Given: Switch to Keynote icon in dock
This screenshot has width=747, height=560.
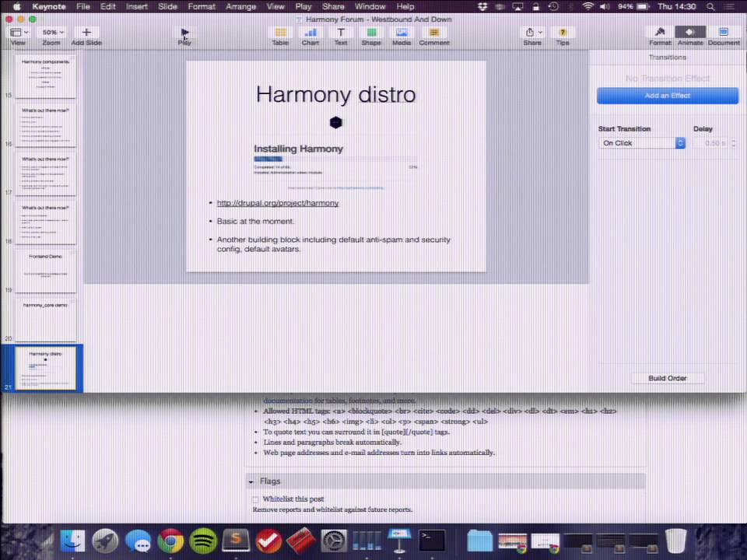Looking at the screenshot, I should click(399, 541).
